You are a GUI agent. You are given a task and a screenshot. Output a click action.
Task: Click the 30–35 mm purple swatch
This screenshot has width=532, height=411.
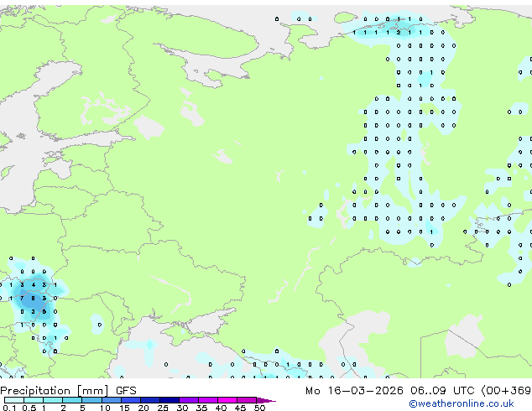(189, 400)
